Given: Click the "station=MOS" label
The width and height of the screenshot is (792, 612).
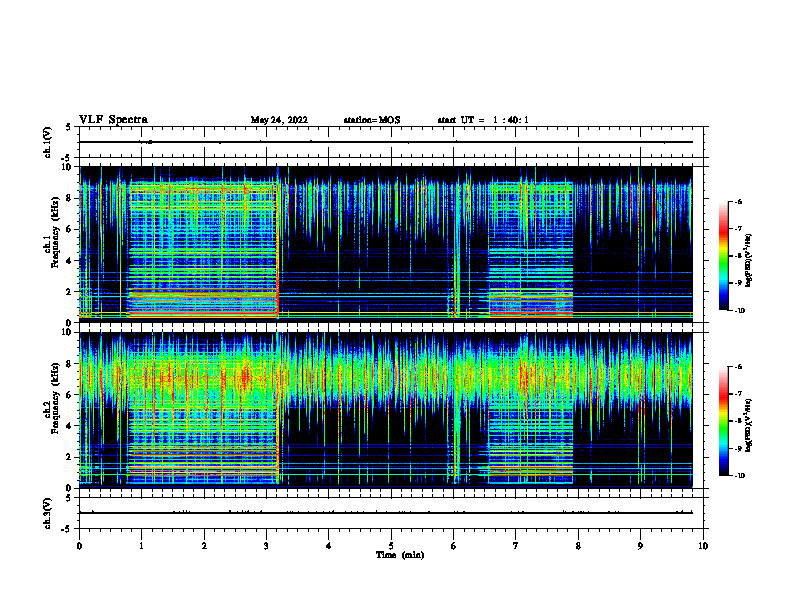Looking at the screenshot, I should point(372,120).
